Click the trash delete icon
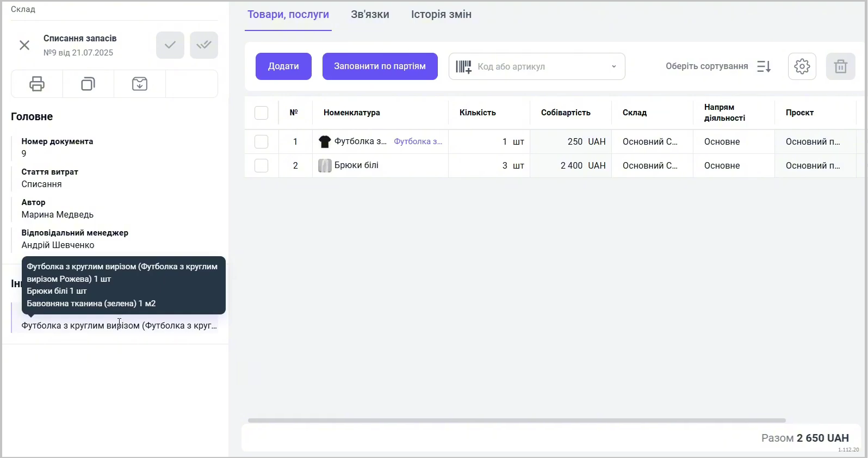868x458 pixels. [x=840, y=66]
